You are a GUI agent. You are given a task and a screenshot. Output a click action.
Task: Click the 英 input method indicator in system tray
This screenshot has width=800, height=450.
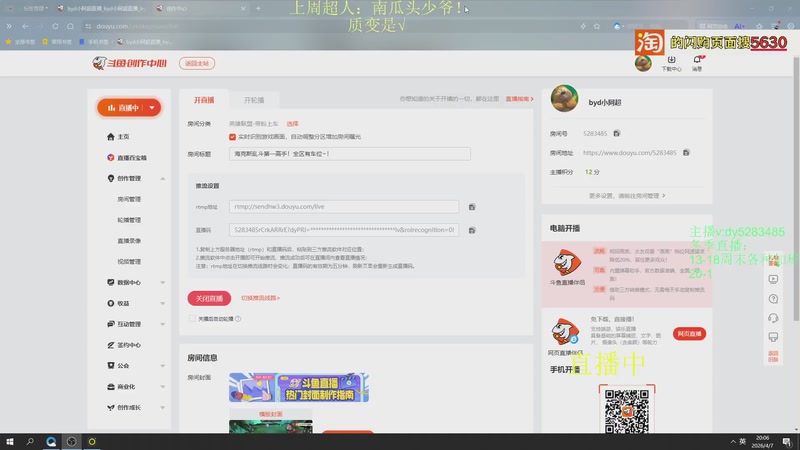[x=742, y=441]
